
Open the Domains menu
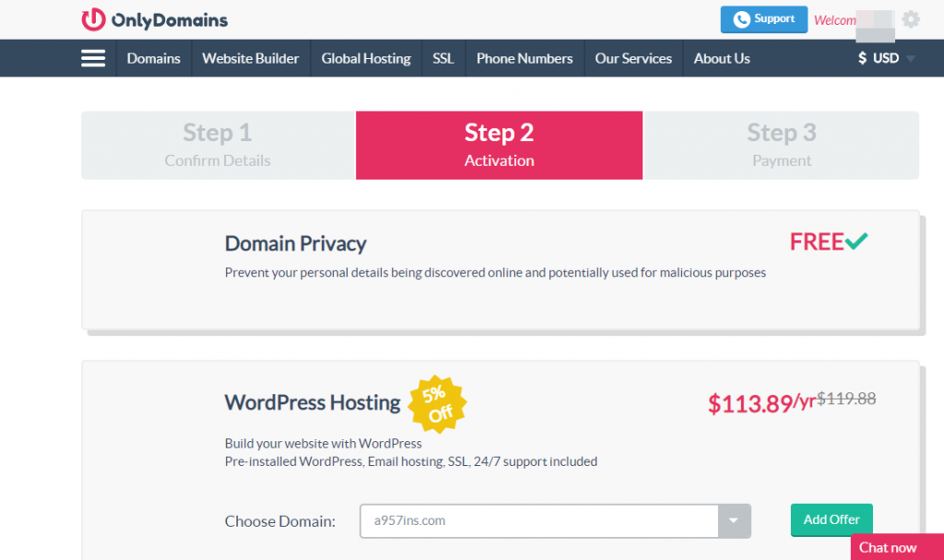pyautogui.click(x=153, y=58)
